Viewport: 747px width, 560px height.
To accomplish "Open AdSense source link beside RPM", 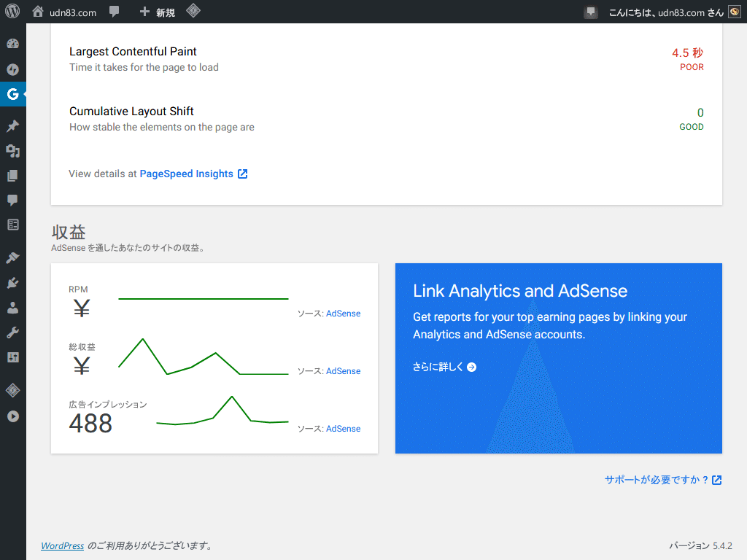I will point(343,314).
